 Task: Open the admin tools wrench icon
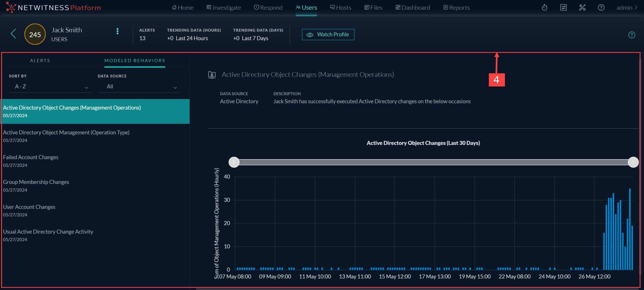click(x=582, y=8)
